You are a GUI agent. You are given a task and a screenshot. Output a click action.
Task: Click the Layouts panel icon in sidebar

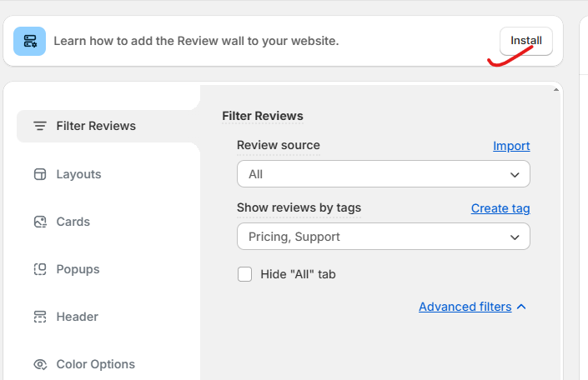click(x=39, y=174)
